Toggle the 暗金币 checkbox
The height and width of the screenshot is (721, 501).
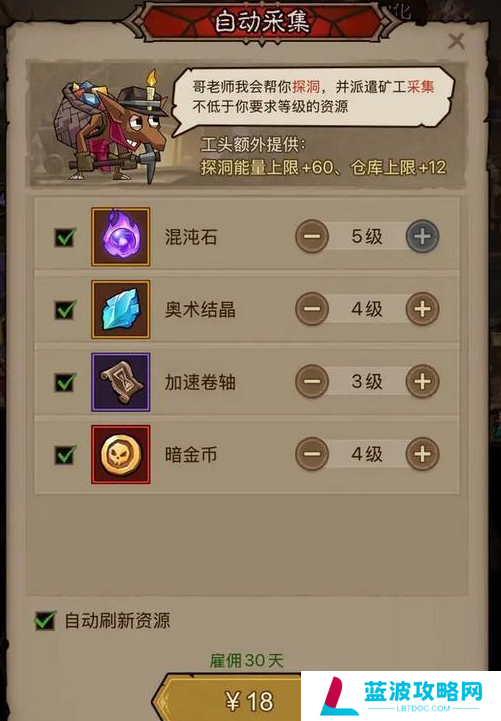pyautogui.click(x=65, y=455)
